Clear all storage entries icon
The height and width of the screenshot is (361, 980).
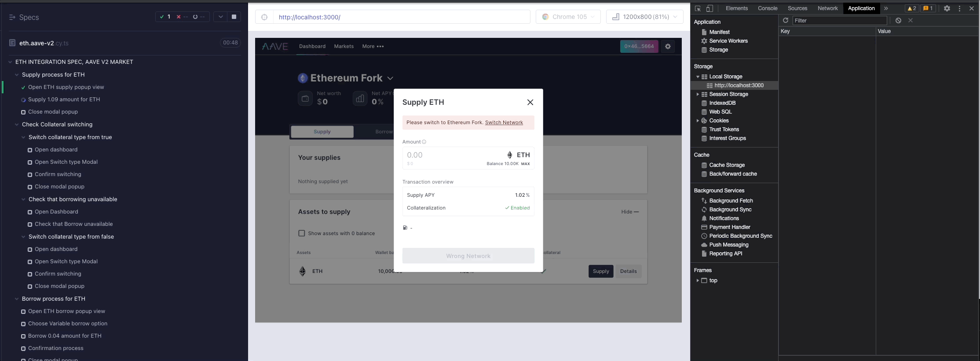point(898,20)
